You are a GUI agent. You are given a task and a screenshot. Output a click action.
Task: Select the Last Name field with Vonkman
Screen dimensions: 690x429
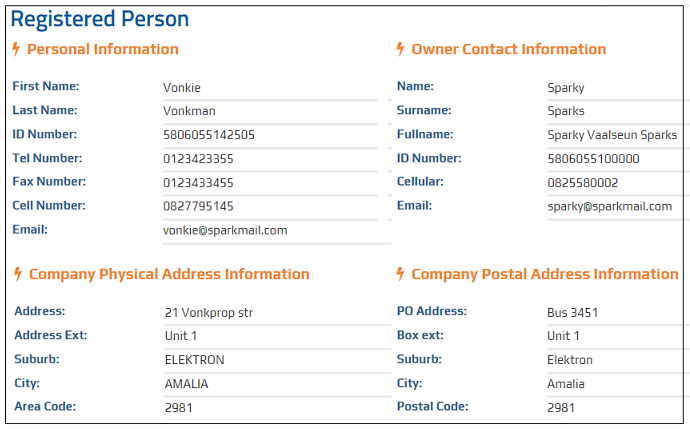coord(269,111)
